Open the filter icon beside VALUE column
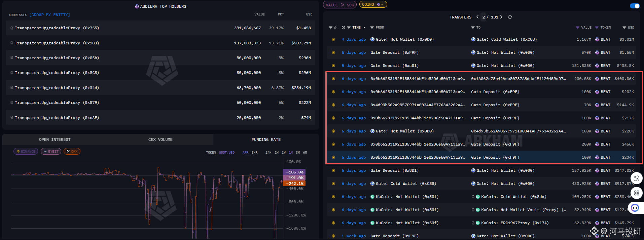 (577, 28)
